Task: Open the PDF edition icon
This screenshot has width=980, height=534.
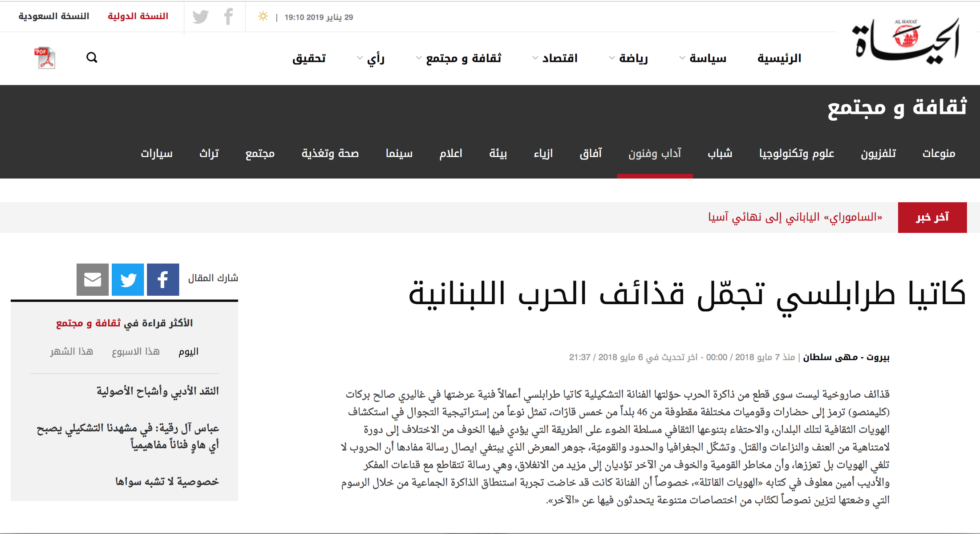Action: (45, 58)
